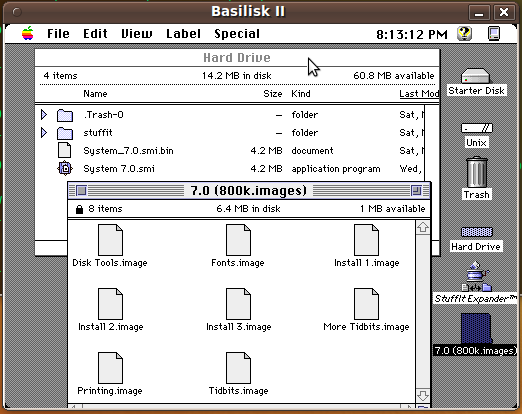Sort by the Kind column header

[301, 94]
